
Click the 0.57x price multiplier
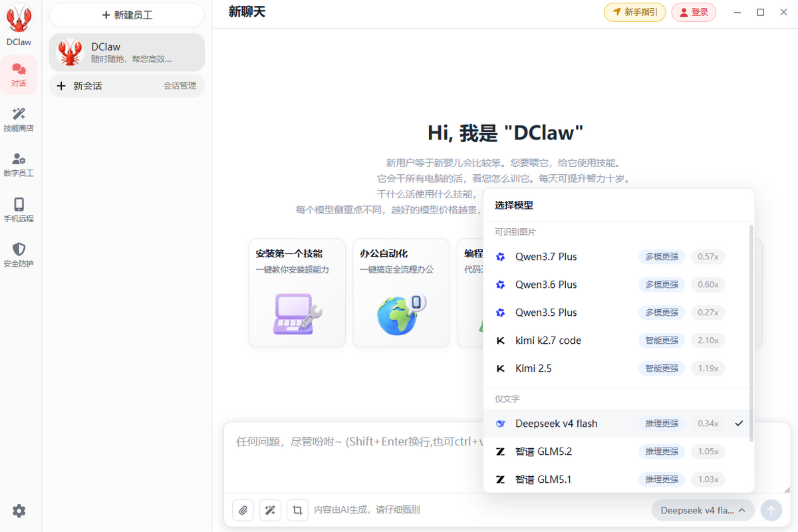(708, 257)
